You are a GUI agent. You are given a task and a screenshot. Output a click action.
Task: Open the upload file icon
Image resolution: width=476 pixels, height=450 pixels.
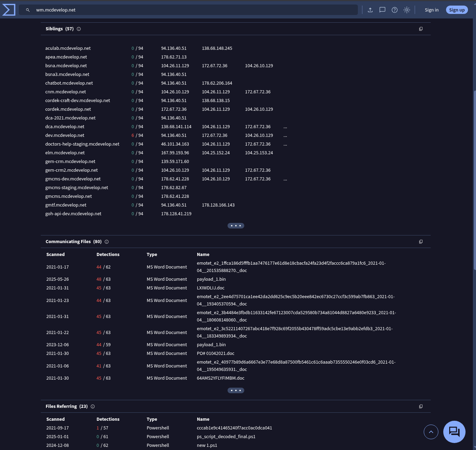tap(370, 10)
